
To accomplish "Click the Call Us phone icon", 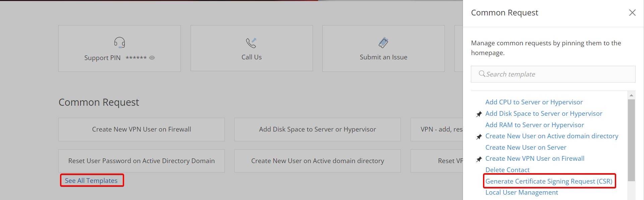I will click(251, 43).
